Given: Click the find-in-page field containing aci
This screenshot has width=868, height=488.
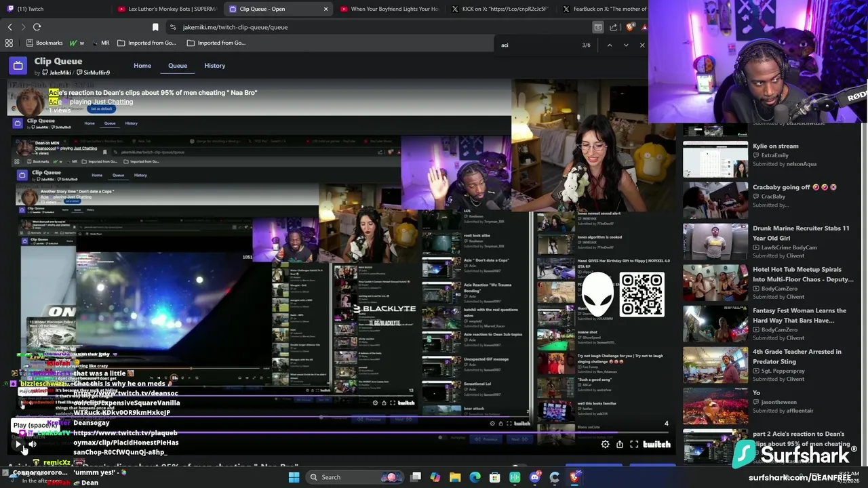Looking at the screenshot, I should tap(539, 45).
